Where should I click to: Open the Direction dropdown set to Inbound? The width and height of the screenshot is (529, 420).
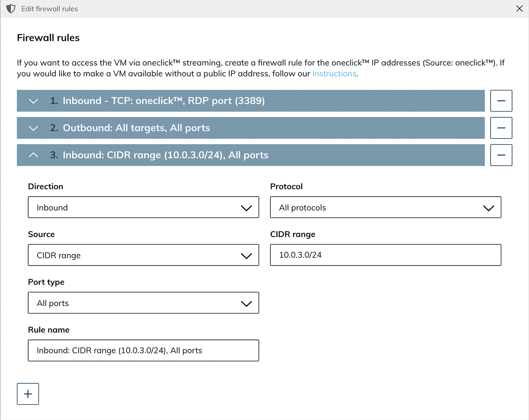tap(143, 207)
